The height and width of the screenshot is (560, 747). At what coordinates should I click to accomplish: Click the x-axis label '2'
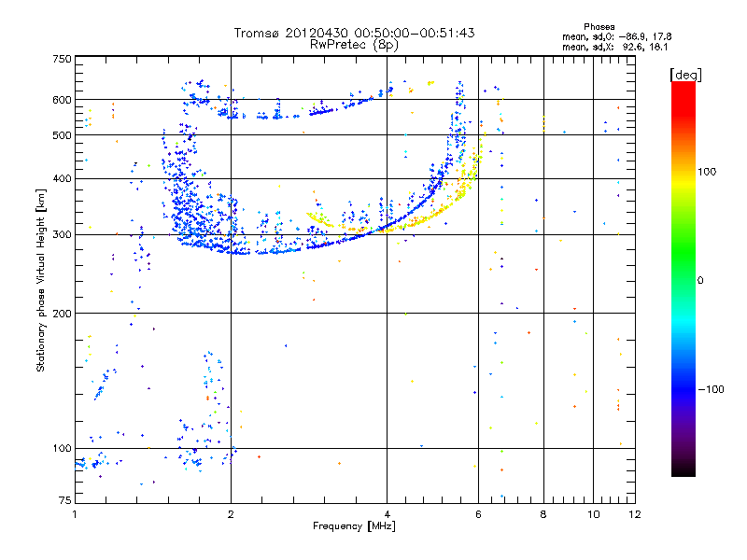(231, 514)
